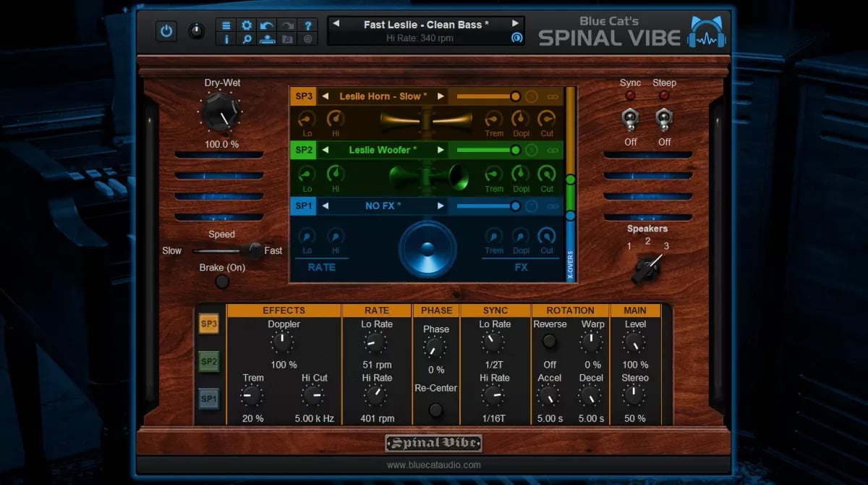Click the Re-Center button
868x485 pixels.
(x=435, y=410)
